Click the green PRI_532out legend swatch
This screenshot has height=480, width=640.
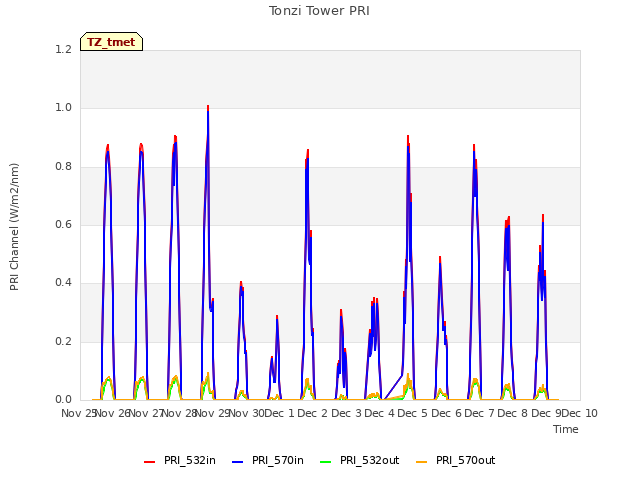(x=326, y=461)
